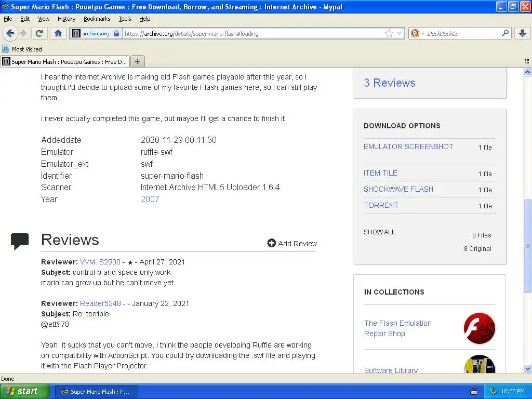Click the Addeddate value 2020-11-29 00:11:50
This screenshot has width=532, height=399.
(x=179, y=140)
